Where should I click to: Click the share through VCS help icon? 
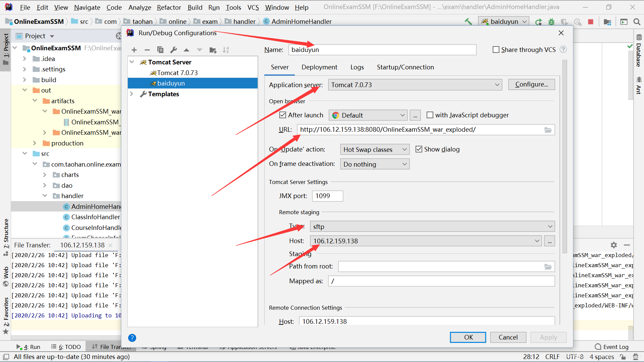click(565, 50)
